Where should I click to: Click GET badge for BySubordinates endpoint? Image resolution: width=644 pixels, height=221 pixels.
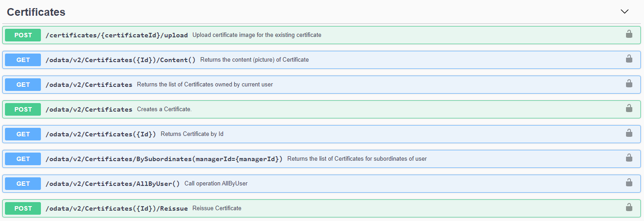[x=23, y=159]
